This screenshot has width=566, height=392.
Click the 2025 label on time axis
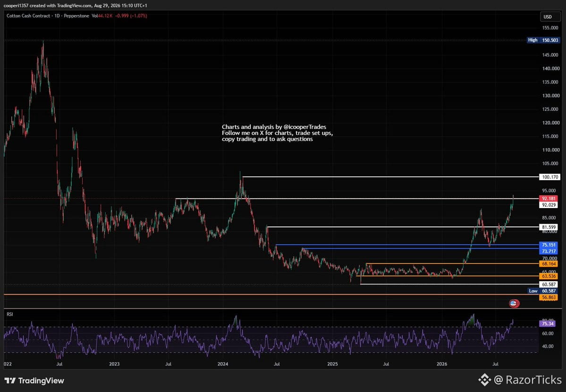(x=332, y=364)
